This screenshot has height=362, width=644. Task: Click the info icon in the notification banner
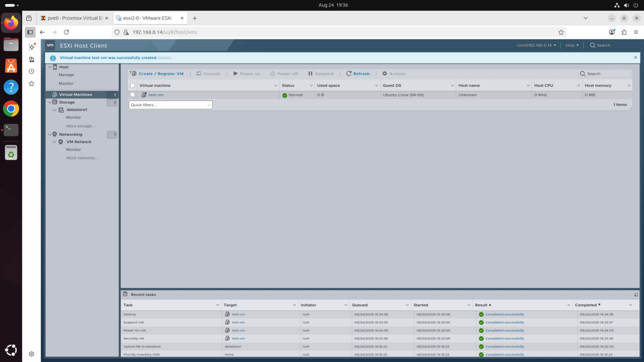pos(53,58)
